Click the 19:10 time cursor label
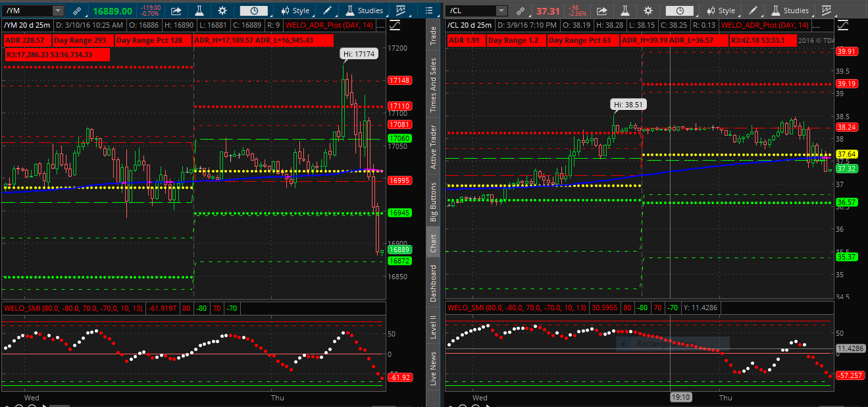Screen dimensions: 868x407 click(x=680, y=398)
